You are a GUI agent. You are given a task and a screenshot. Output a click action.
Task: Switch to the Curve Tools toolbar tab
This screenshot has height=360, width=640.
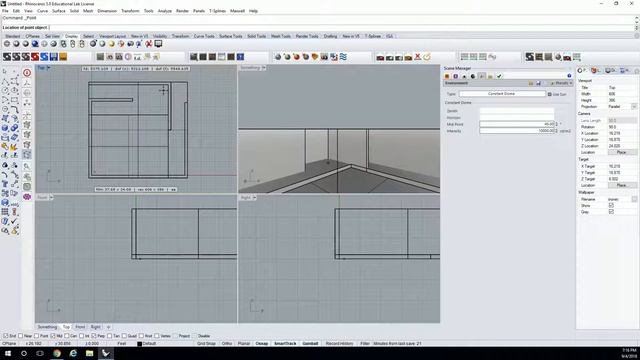coord(204,36)
